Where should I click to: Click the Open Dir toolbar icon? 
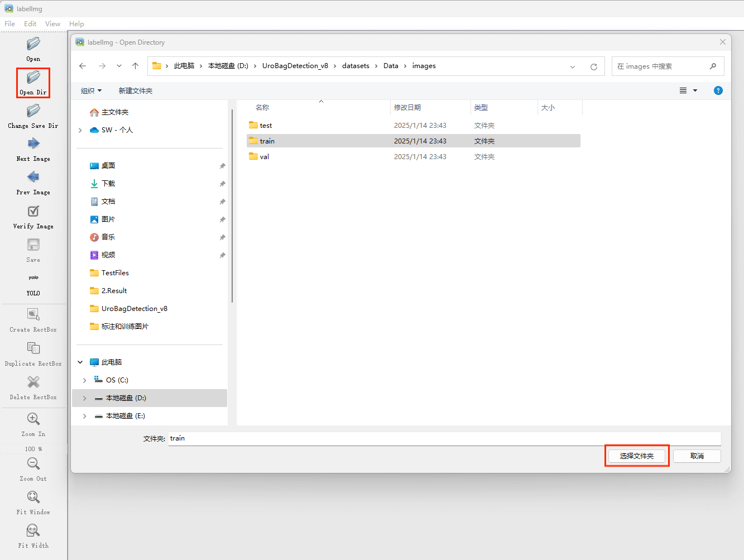(x=33, y=78)
